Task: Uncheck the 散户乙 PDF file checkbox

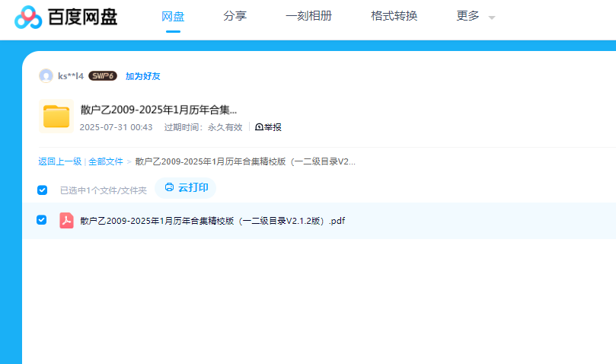Action: (x=42, y=220)
